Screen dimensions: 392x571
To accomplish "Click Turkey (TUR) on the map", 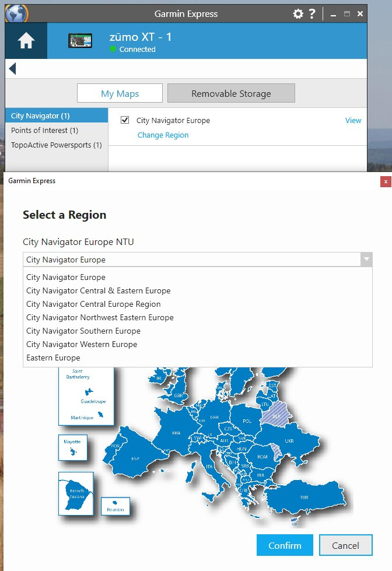I will pos(304,497).
